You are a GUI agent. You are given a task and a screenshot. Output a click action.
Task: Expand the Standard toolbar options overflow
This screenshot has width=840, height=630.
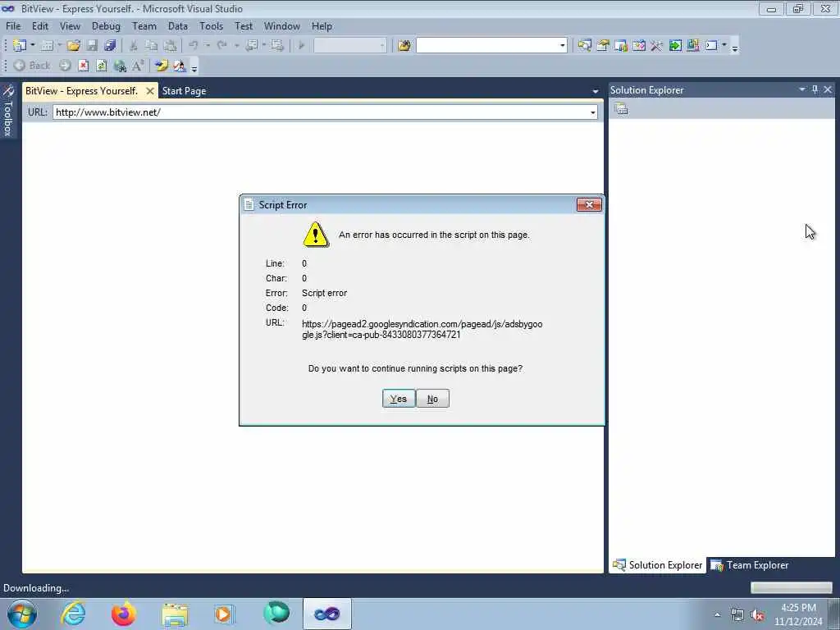coord(735,48)
